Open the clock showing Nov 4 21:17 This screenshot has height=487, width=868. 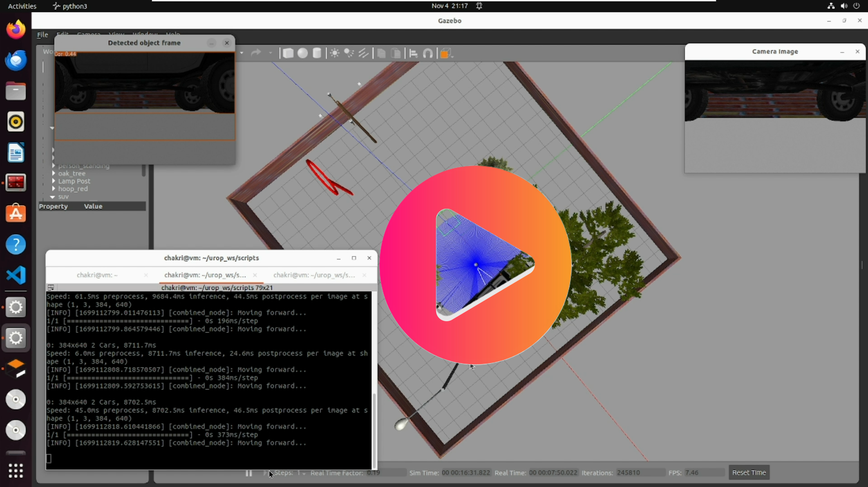click(x=449, y=6)
